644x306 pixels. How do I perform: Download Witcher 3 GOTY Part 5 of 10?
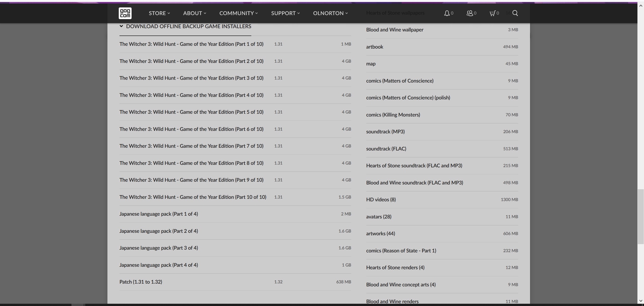tap(235, 112)
